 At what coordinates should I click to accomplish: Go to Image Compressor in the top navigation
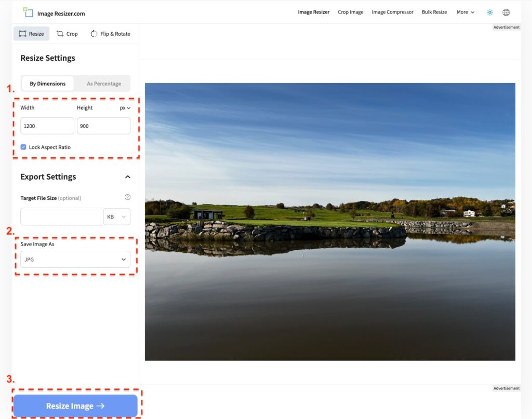point(392,12)
